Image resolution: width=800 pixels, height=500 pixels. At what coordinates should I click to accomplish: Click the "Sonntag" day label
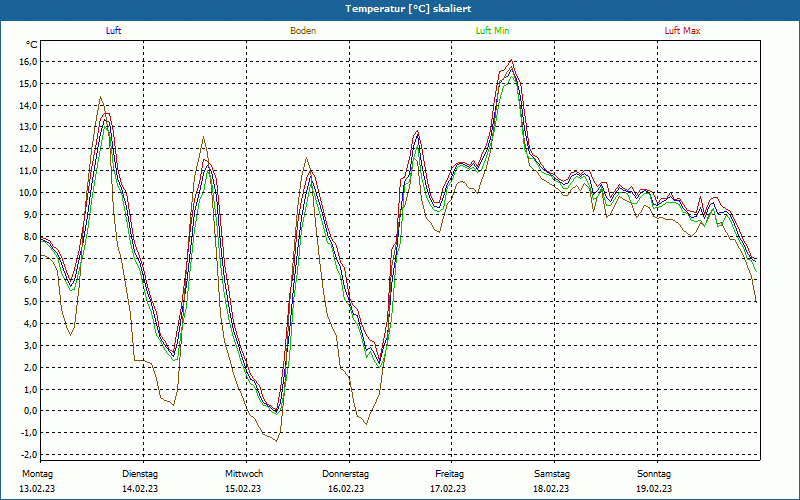coord(654,474)
